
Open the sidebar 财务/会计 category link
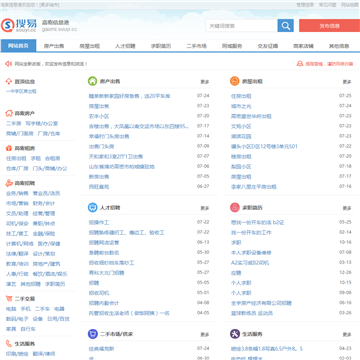point(44,203)
